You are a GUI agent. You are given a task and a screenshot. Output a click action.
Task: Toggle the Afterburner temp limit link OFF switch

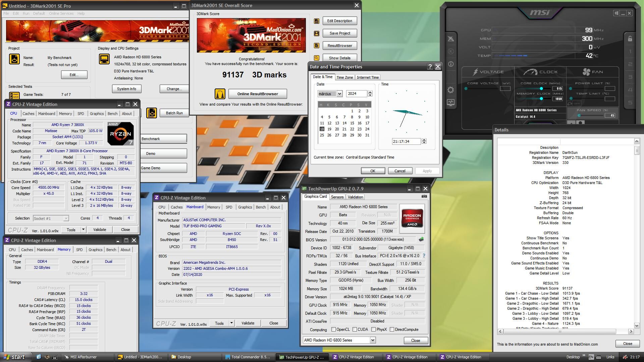coord(575,103)
